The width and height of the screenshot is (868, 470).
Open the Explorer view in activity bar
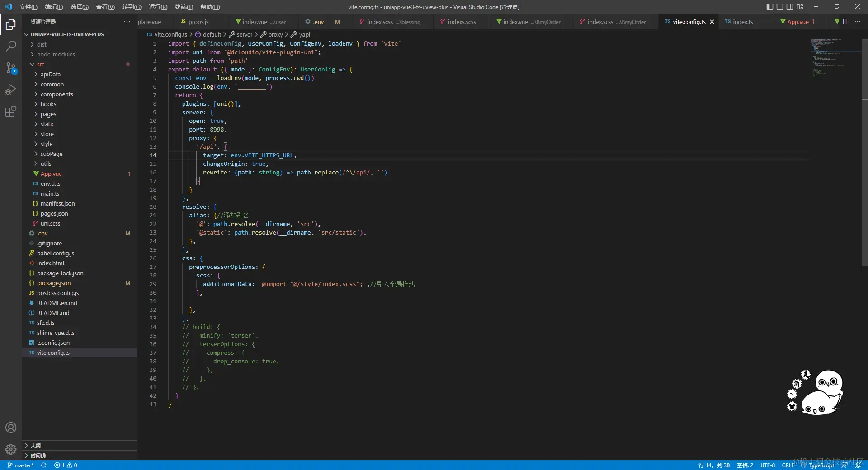click(11, 24)
